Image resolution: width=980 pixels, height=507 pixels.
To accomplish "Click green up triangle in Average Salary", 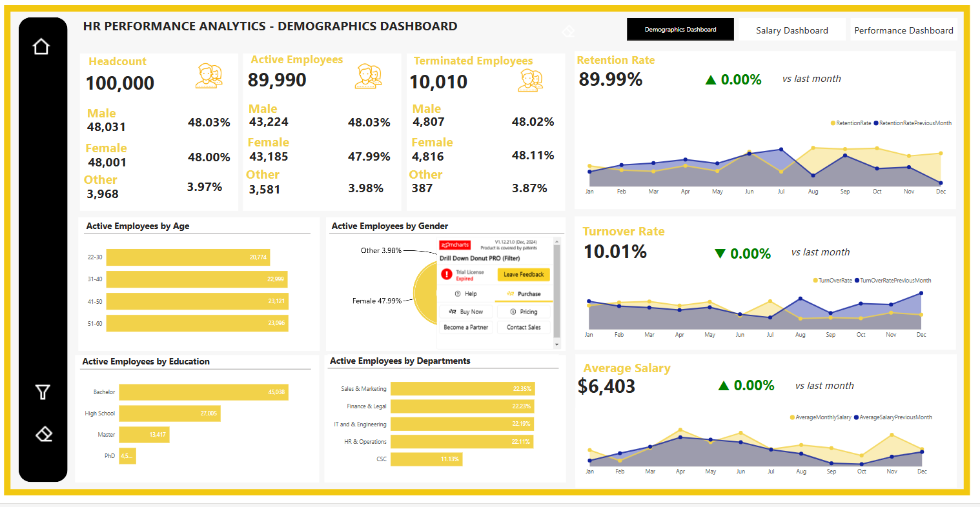I will click(x=724, y=386).
